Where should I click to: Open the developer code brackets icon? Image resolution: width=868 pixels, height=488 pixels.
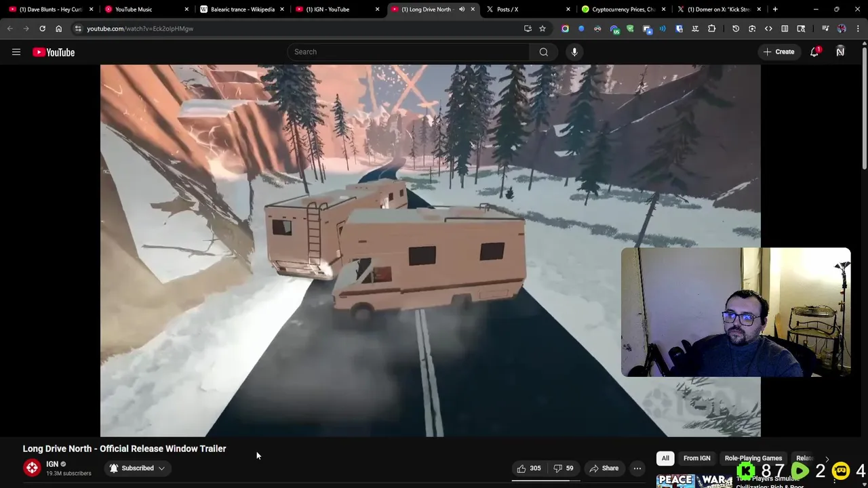point(768,28)
